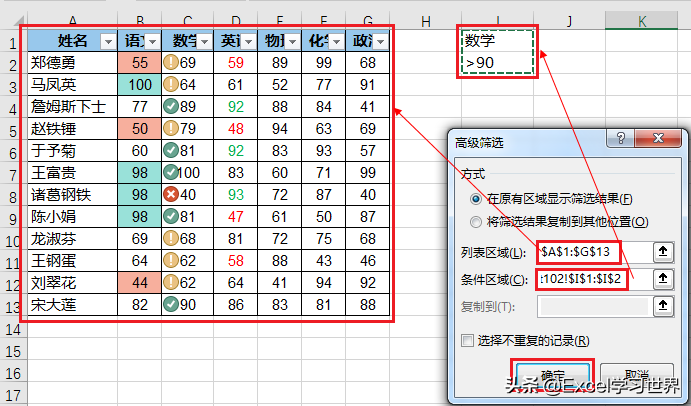
Task: Click the green check icon in 陈小娟 row
Action: [x=171, y=217]
